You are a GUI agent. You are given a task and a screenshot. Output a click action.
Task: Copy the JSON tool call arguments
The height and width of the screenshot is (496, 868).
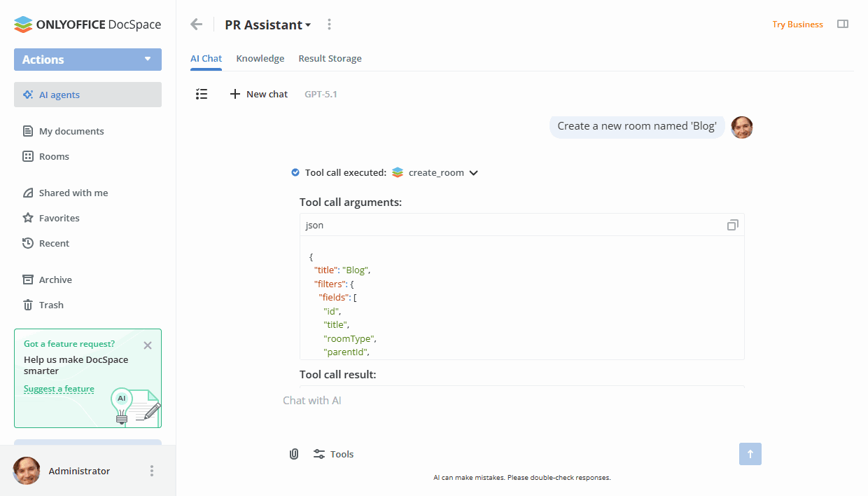click(x=732, y=224)
